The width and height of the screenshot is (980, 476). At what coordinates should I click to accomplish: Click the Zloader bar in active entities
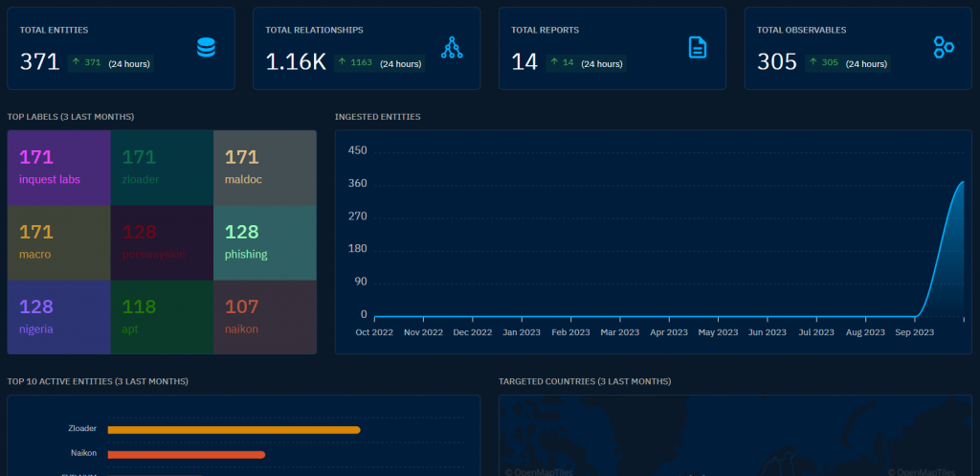(x=234, y=430)
